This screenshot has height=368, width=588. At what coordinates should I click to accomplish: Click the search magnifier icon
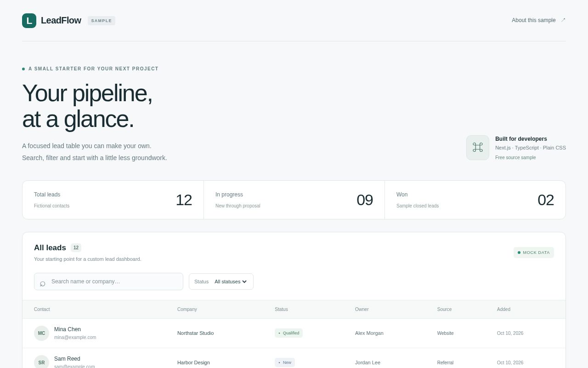click(43, 283)
